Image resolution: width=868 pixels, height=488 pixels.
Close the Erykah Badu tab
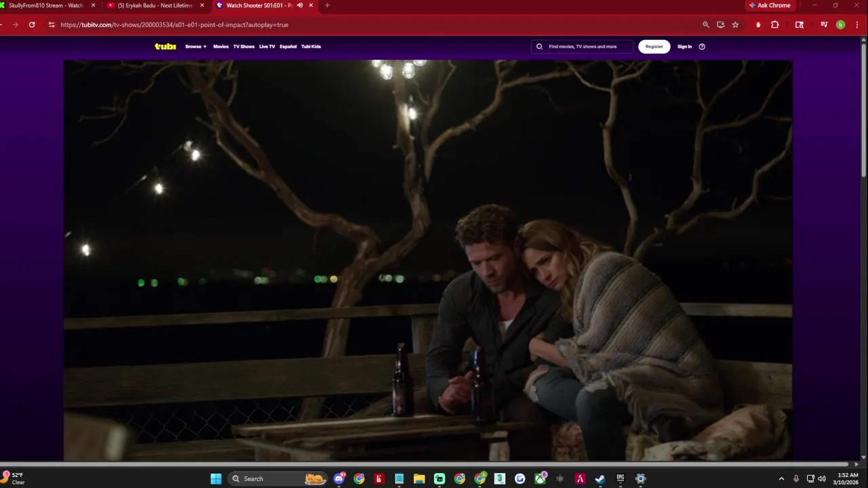(201, 5)
